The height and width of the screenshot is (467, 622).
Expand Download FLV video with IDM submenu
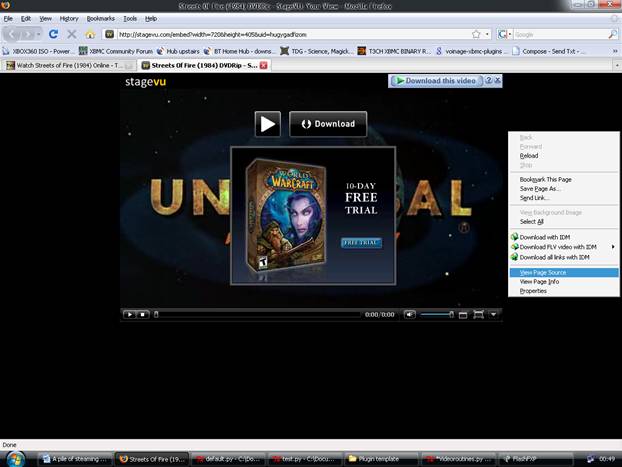pyautogui.click(x=564, y=247)
